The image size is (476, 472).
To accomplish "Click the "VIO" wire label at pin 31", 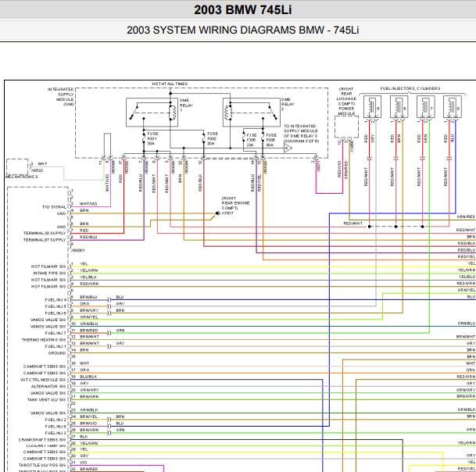I will point(84,463).
